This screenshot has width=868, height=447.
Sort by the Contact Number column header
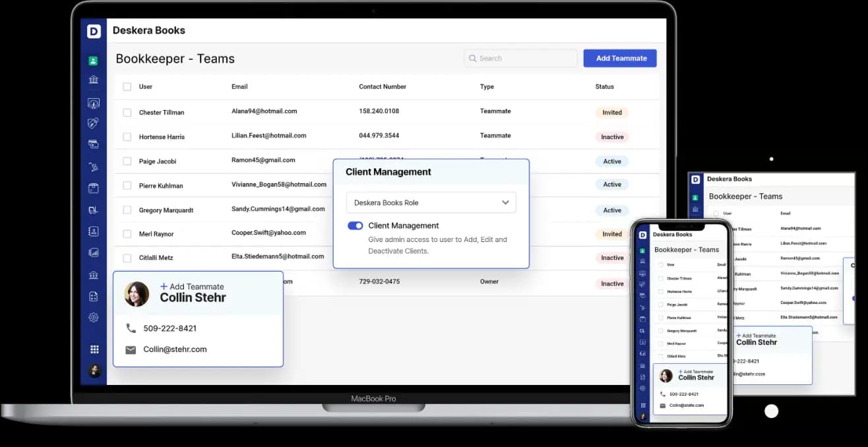(x=383, y=86)
